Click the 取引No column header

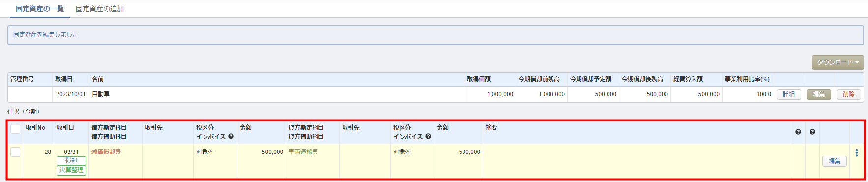click(35, 128)
